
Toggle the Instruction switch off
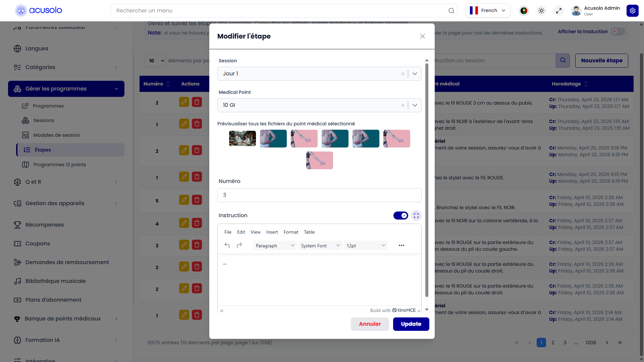[x=400, y=216]
